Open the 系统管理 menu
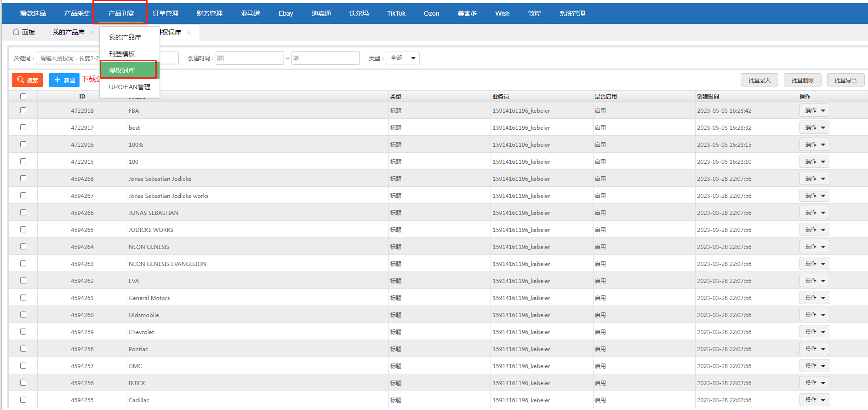Viewport: 868px width, 410px height. tap(572, 13)
